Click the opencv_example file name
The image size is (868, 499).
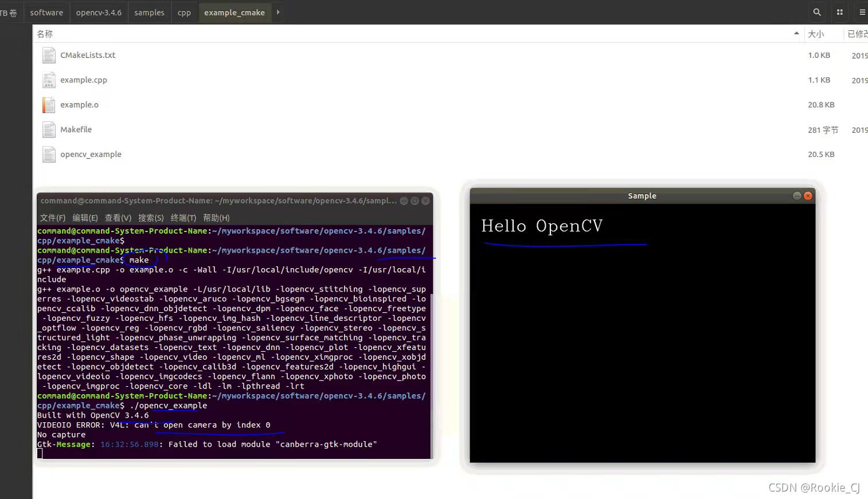click(91, 154)
